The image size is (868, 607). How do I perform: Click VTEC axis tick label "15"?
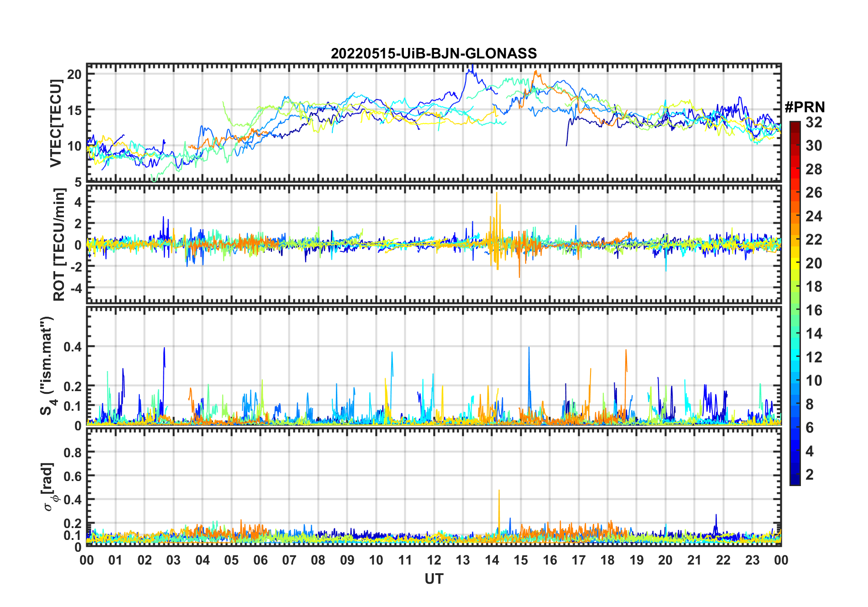pyautogui.click(x=74, y=110)
